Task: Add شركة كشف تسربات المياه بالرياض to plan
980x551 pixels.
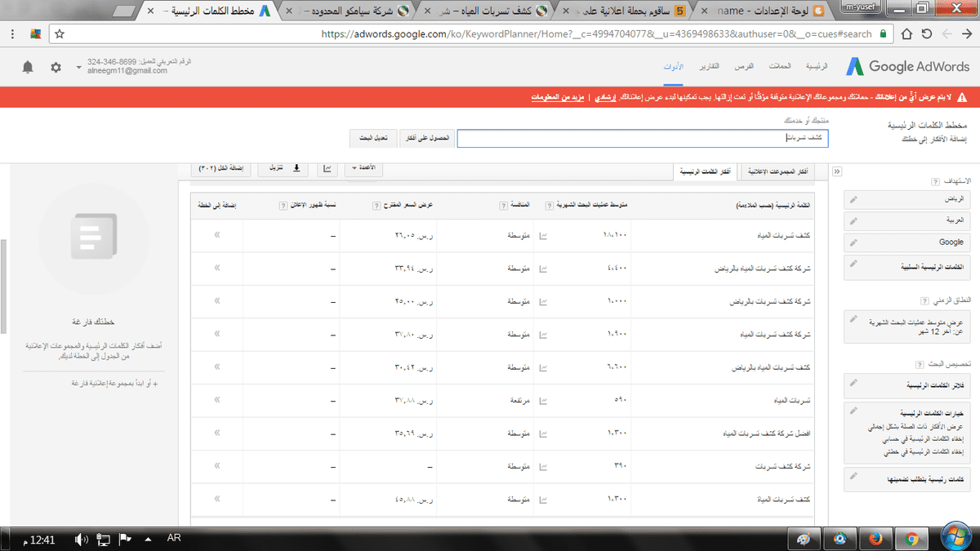Action: pos(217,269)
